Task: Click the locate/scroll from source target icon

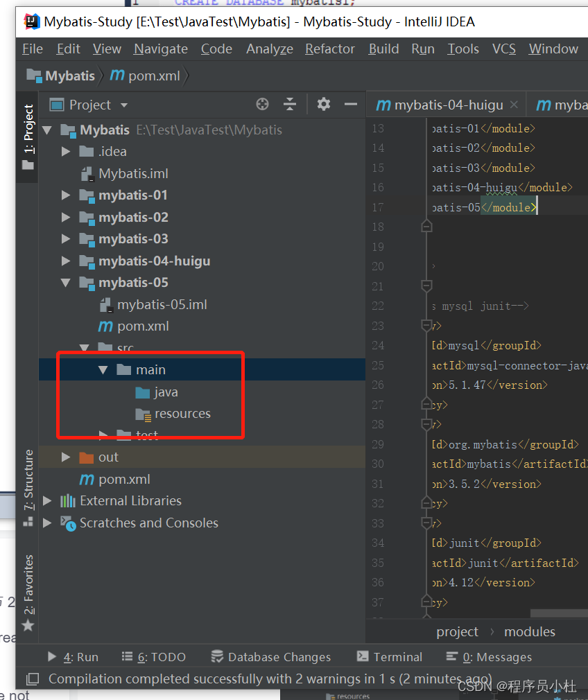Action: (x=262, y=105)
